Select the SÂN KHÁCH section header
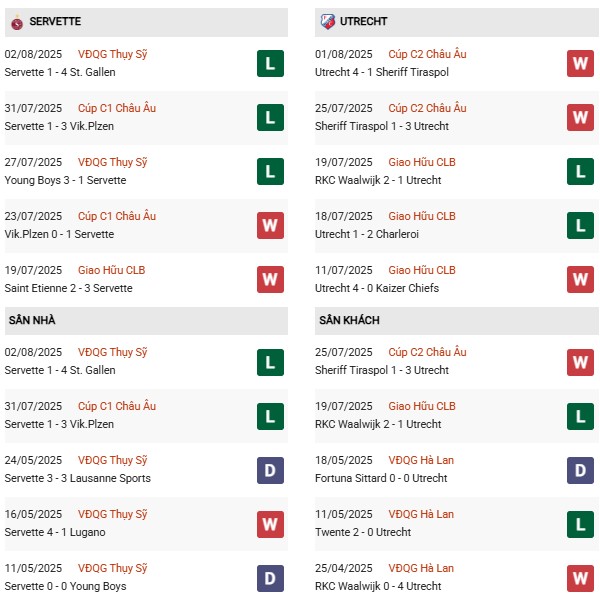 pos(349,320)
